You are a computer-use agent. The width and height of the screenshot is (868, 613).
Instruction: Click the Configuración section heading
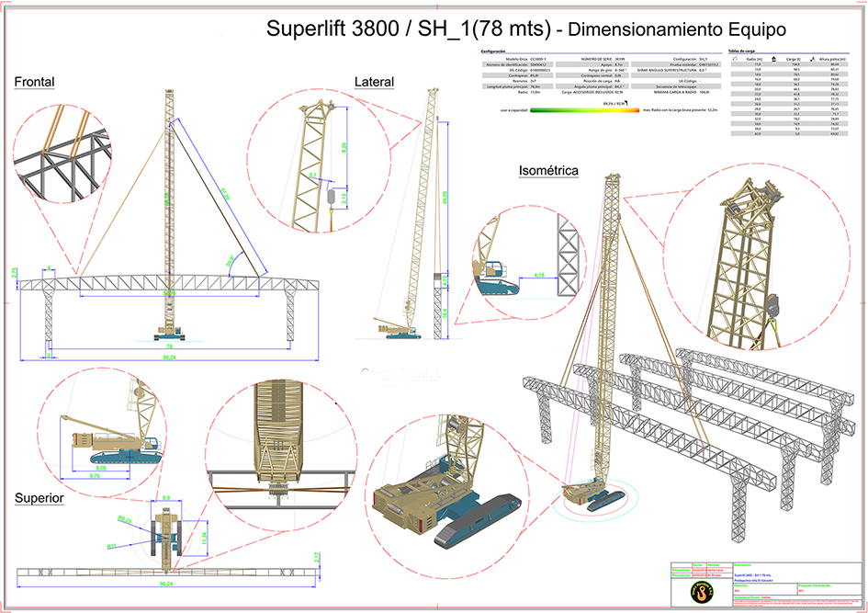click(493, 51)
